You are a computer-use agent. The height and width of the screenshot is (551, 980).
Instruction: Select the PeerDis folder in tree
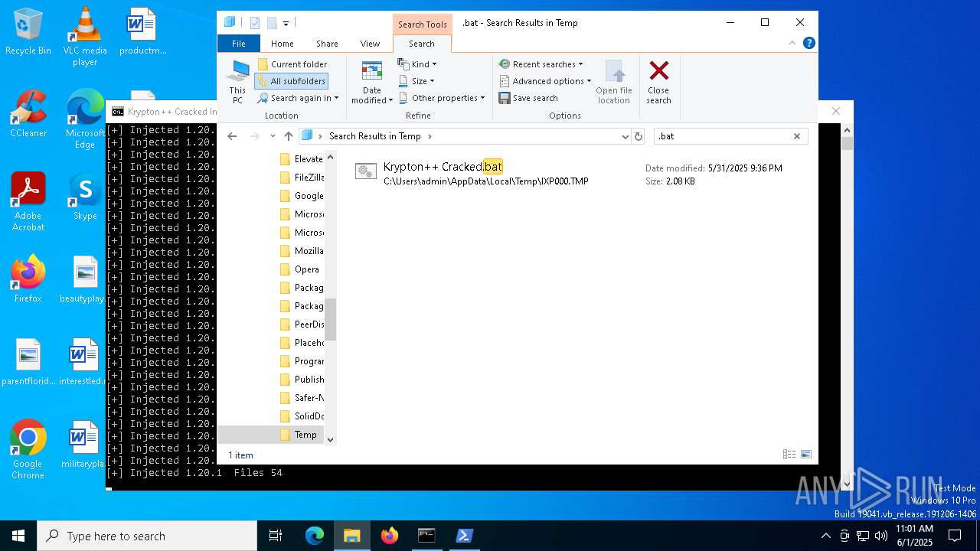click(301, 324)
